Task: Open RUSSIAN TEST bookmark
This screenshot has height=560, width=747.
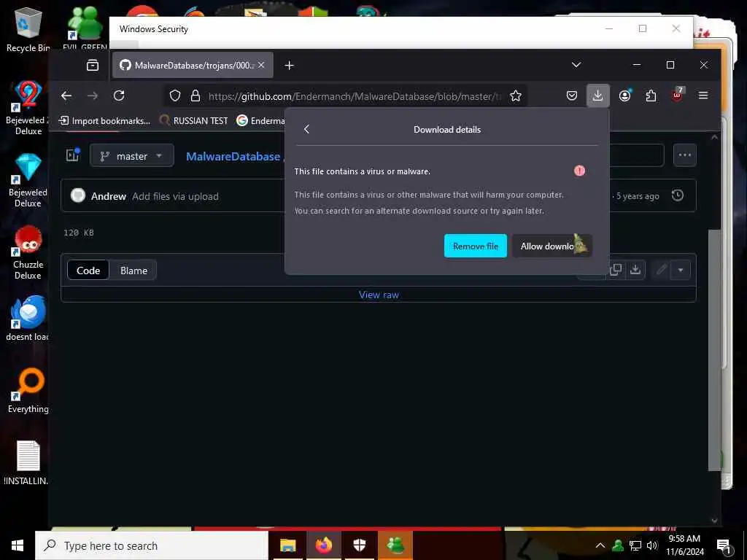Action: [194, 120]
